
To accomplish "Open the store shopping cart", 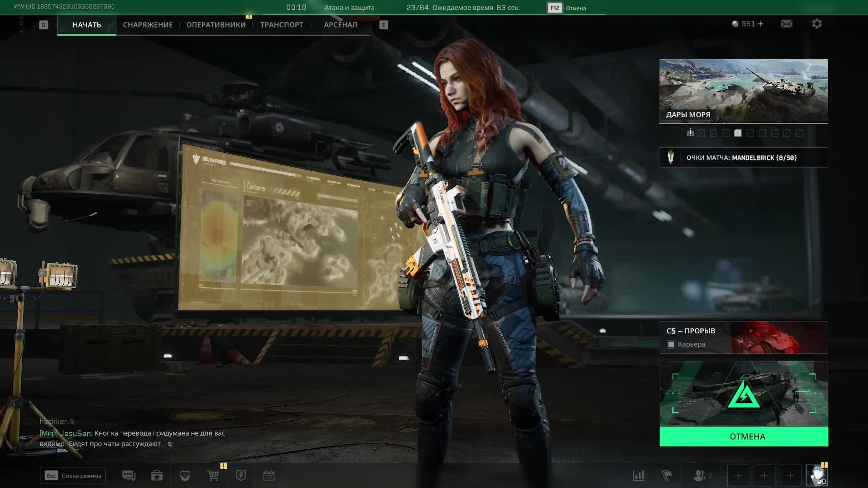I will tap(213, 475).
